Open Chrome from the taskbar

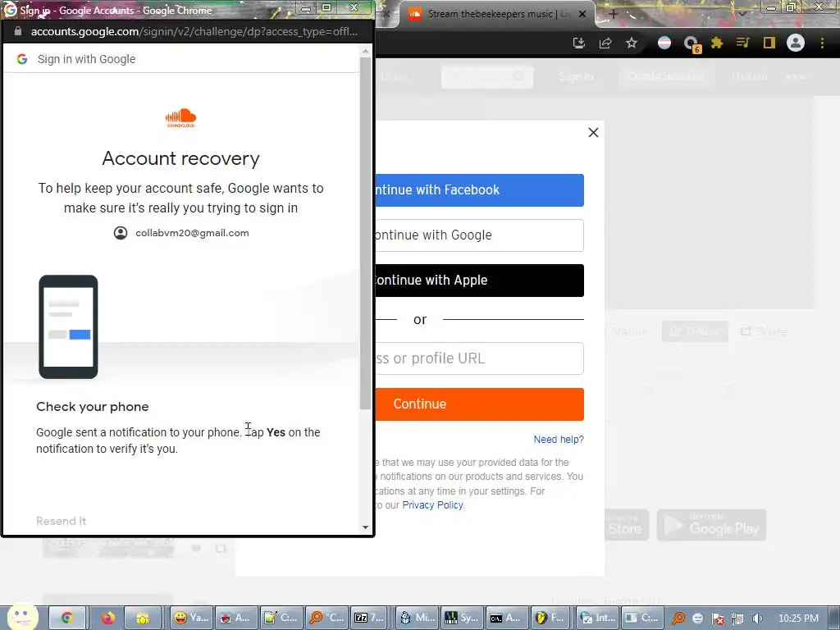pyautogui.click(x=66, y=619)
